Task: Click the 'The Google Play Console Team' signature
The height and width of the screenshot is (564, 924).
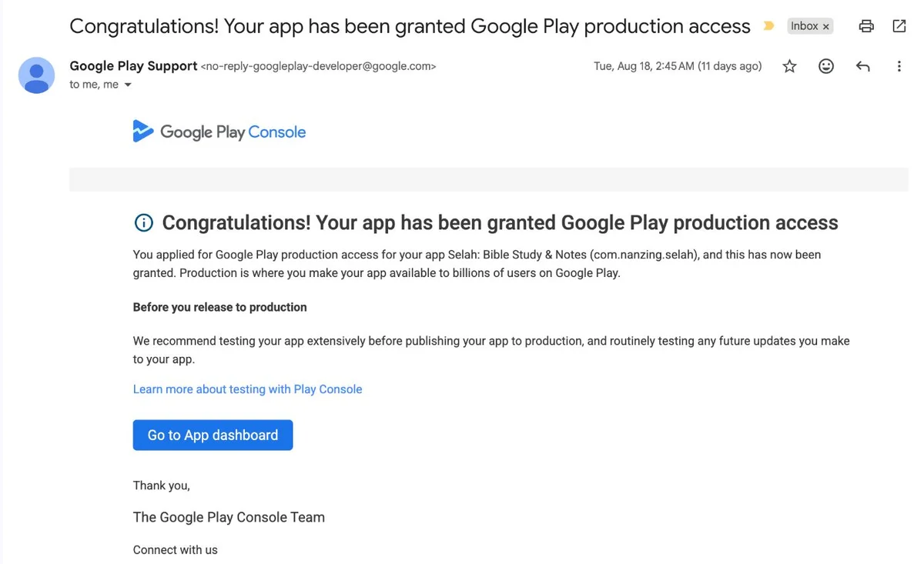Action: pyautogui.click(x=229, y=517)
